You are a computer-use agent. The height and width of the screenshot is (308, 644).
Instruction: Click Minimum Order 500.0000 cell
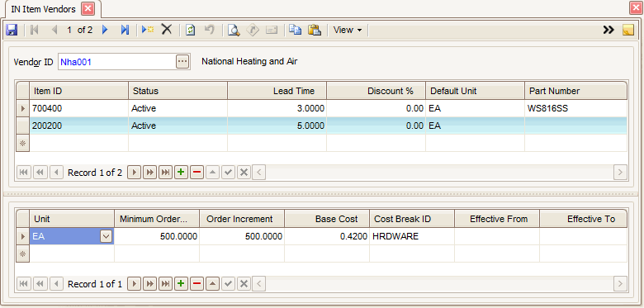pyautogui.click(x=157, y=236)
